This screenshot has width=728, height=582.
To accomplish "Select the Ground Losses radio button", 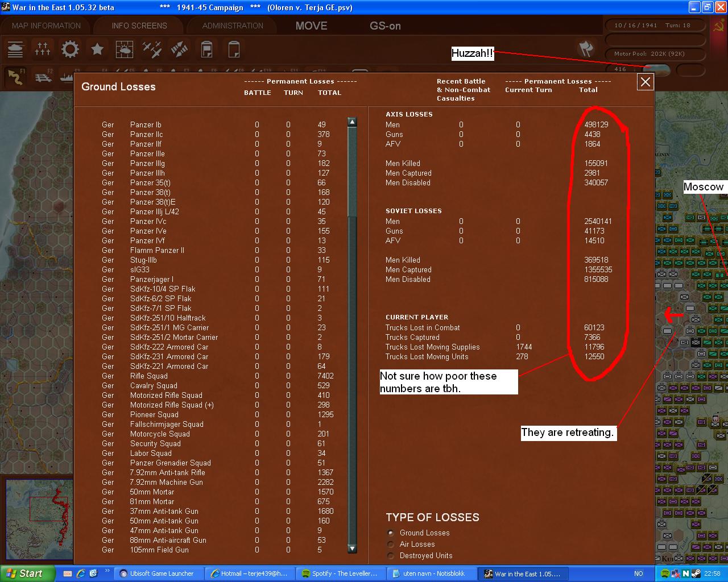I will pyautogui.click(x=391, y=533).
